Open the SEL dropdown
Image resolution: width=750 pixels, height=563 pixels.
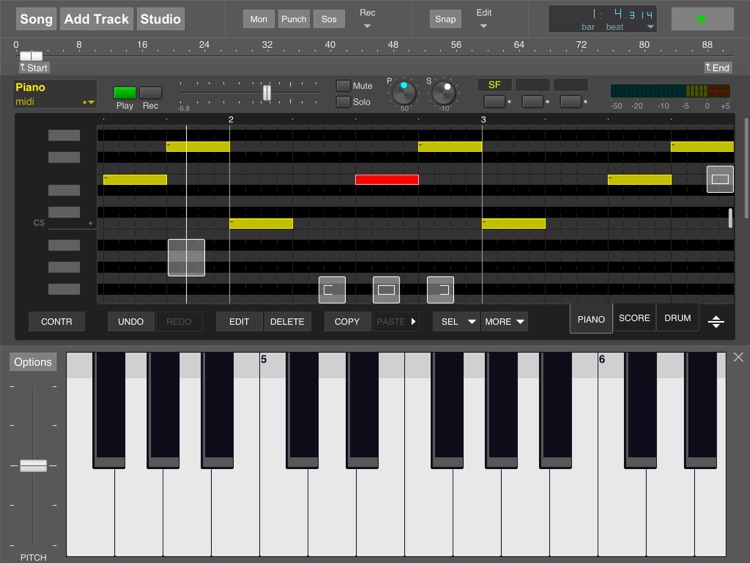457,321
